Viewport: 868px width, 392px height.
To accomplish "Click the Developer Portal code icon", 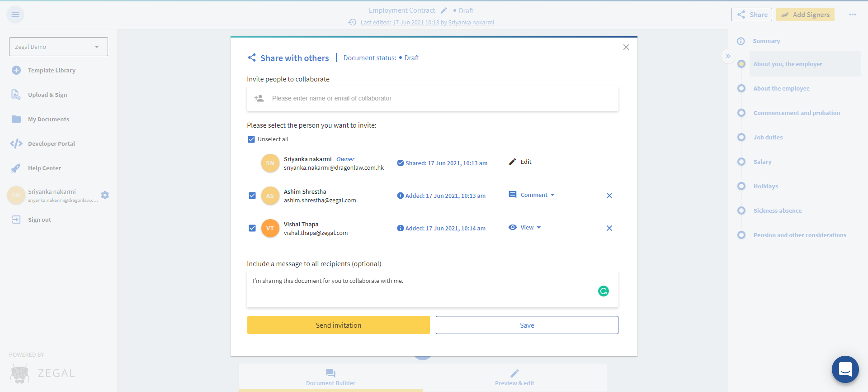I will click(16, 143).
